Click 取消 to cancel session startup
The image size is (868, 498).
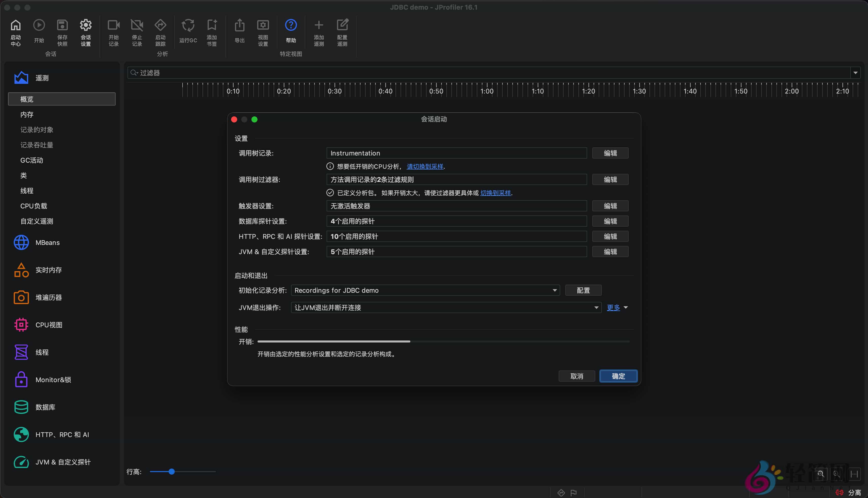(x=577, y=376)
